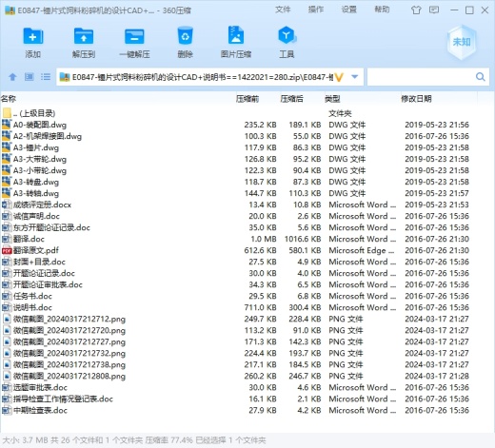Click the 未知 security badge
Screen dimensions: 495x448
pyautogui.click(x=462, y=42)
